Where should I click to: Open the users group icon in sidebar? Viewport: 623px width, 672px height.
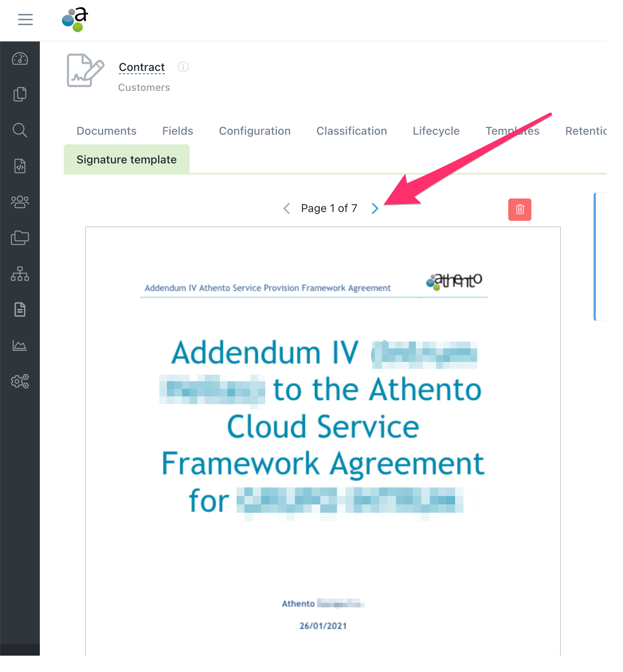click(x=20, y=202)
